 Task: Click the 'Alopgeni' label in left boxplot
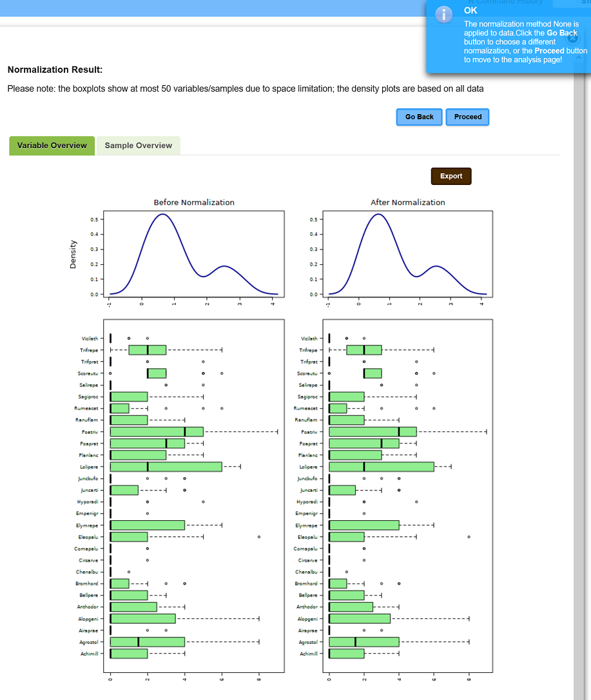pyautogui.click(x=88, y=619)
